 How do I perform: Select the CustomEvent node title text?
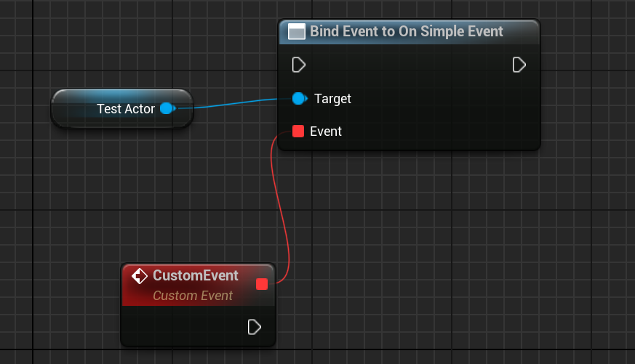pyautogui.click(x=195, y=276)
